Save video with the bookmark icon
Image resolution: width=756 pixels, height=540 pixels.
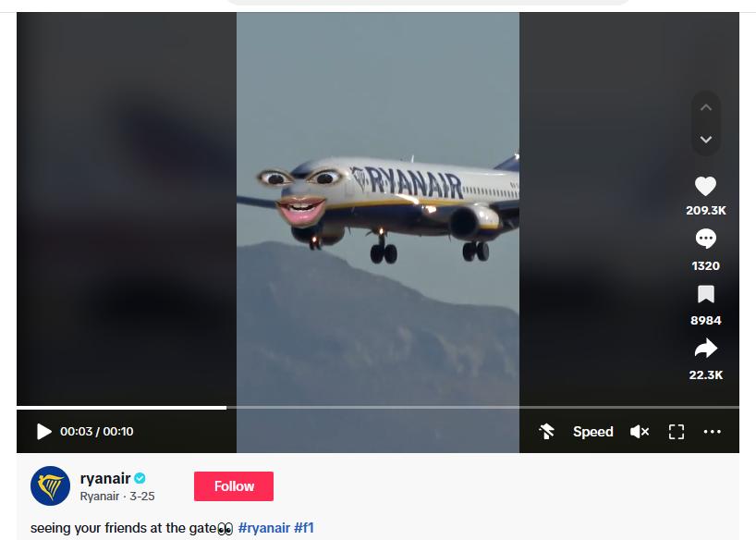pos(705,294)
